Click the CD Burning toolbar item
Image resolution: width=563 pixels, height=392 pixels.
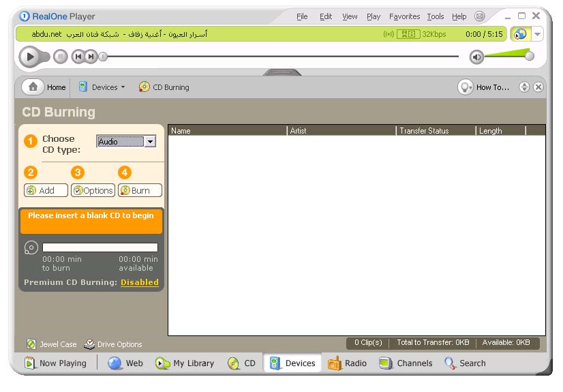click(x=164, y=87)
